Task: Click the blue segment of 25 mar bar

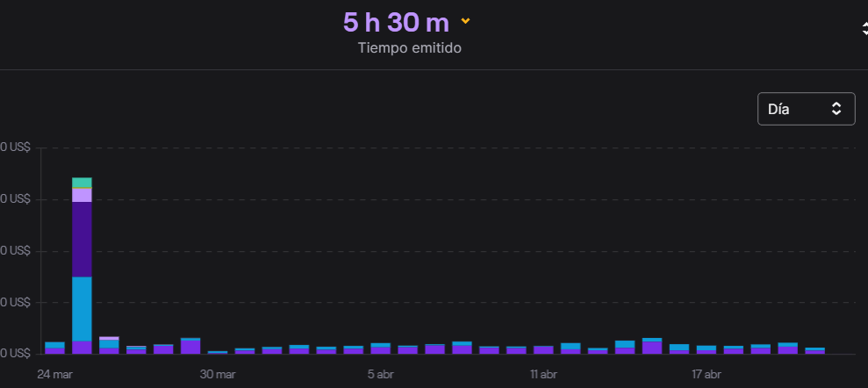Action: pyautogui.click(x=82, y=309)
